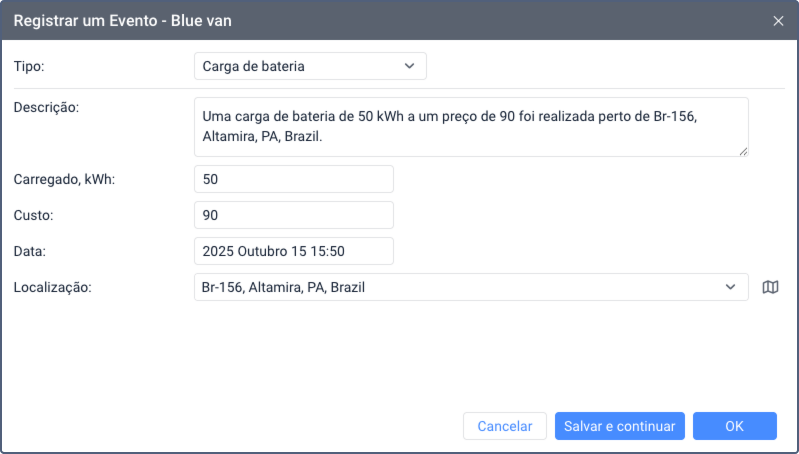Viewport: 799px width, 454px height.
Task: Click the Descrição: label
Action: pyautogui.click(x=46, y=107)
